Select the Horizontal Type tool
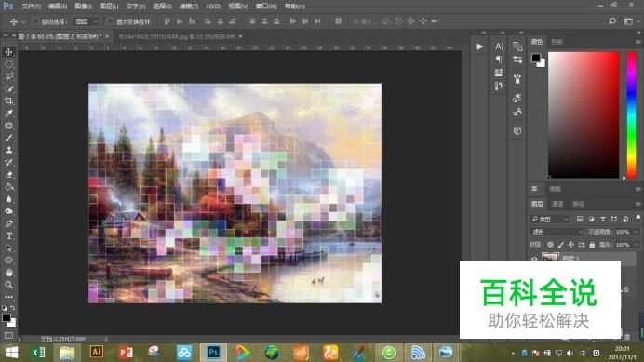 point(8,235)
